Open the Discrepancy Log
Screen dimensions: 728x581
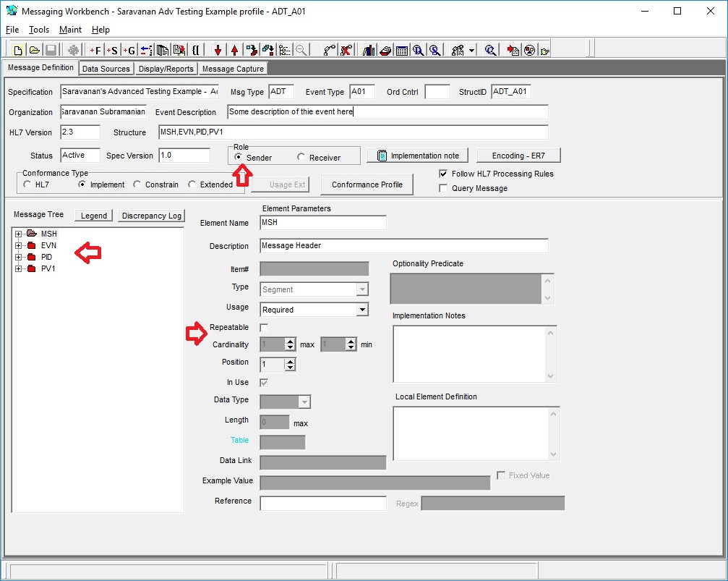[153, 215]
